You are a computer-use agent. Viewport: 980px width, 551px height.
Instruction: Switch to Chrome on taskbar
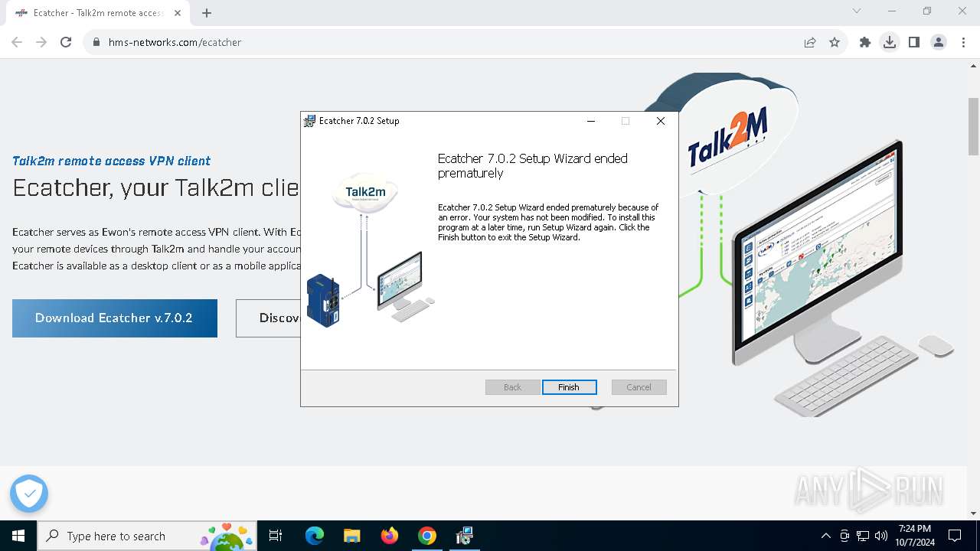[x=427, y=536]
